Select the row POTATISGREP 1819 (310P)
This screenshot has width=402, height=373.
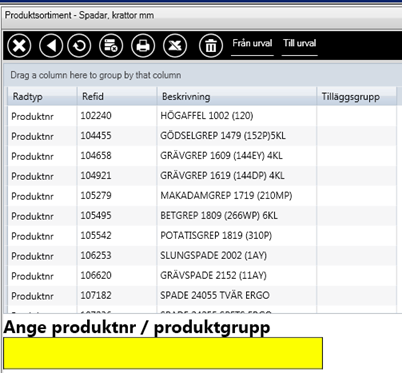202,236
